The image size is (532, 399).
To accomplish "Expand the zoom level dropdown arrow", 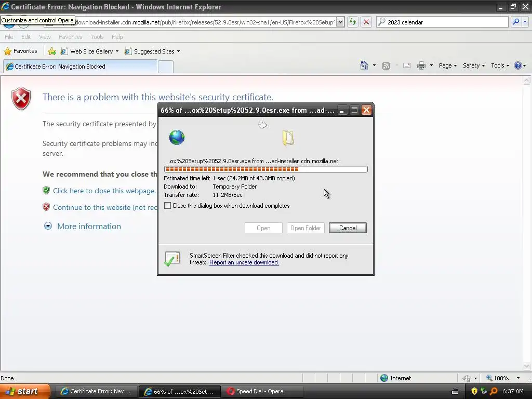I will 518,378.
